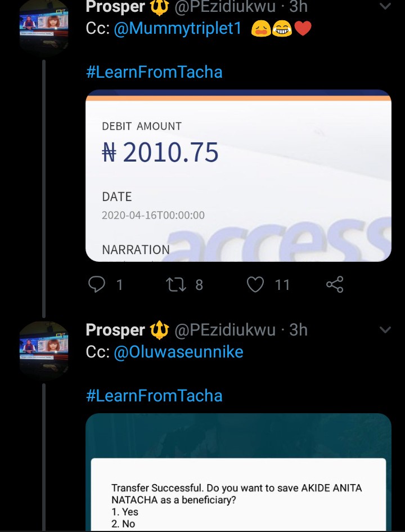This screenshot has height=532, width=405.
Task: Open the @PEzidiukwu handle on the first tweet
Action: [225, 7]
